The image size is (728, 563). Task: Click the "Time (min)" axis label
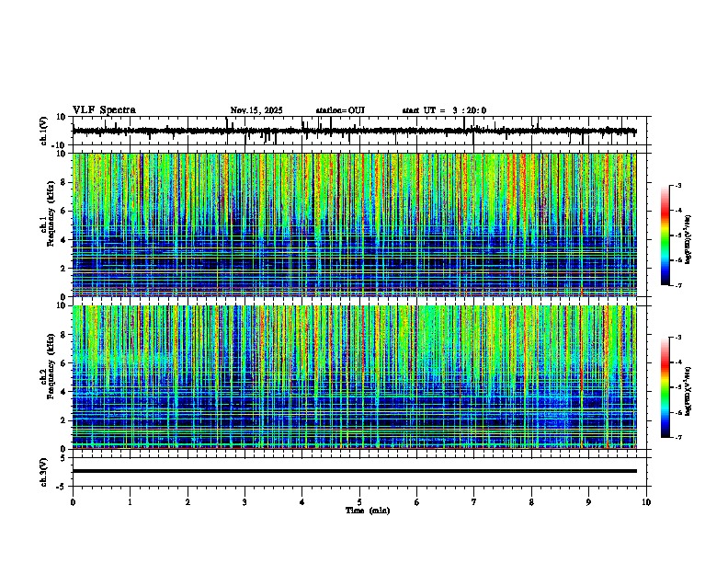click(x=368, y=511)
